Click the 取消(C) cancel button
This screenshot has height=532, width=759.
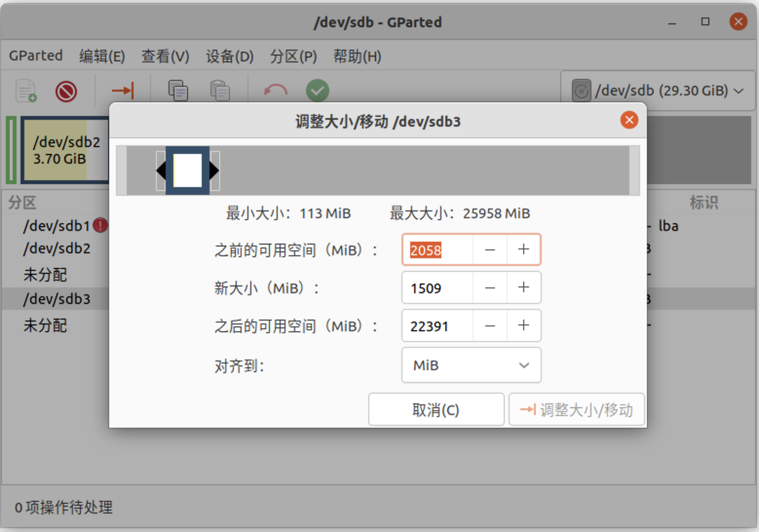pyautogui.click(x=436, y=410)
